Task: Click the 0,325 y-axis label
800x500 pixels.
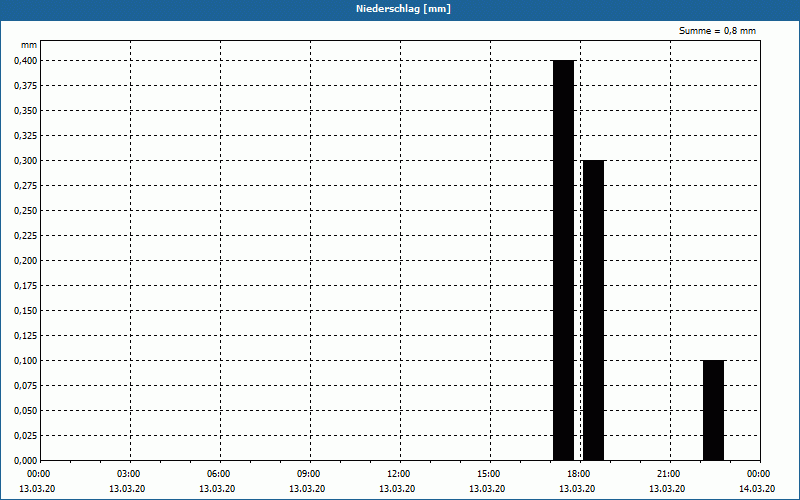Action: (x=26, y=136)
